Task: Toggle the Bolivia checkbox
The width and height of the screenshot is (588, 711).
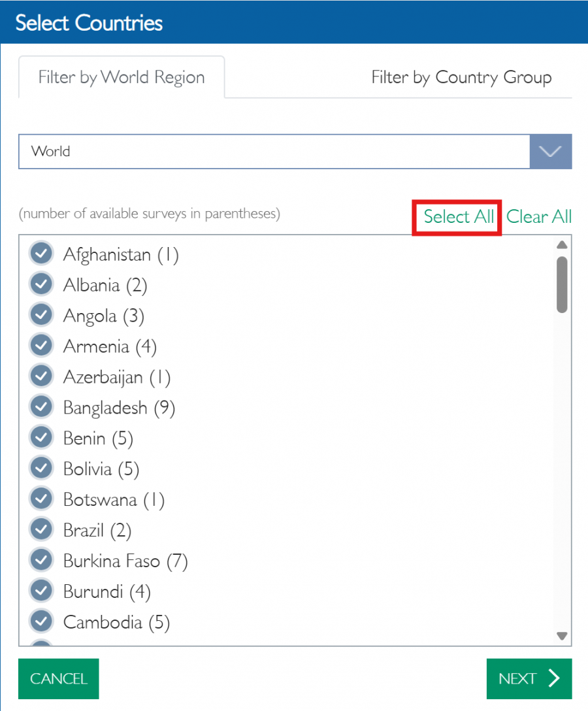Action: click(x=41, y=468)
